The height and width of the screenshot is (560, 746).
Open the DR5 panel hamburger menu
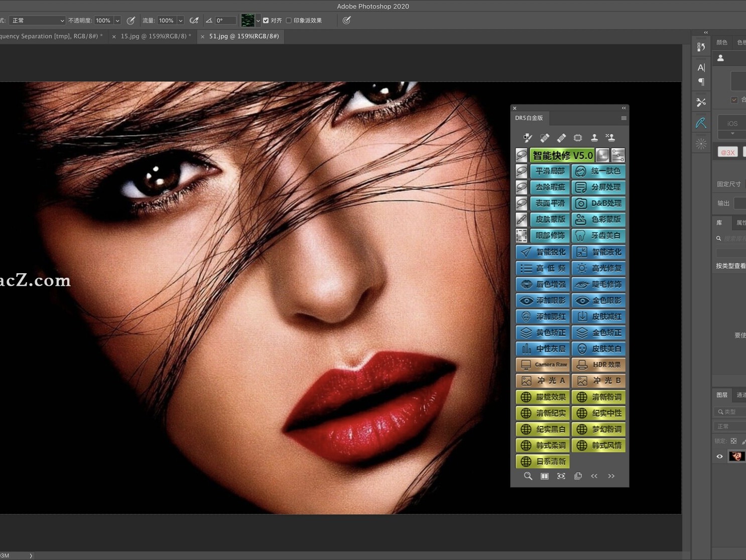click(x=624, y=118)
